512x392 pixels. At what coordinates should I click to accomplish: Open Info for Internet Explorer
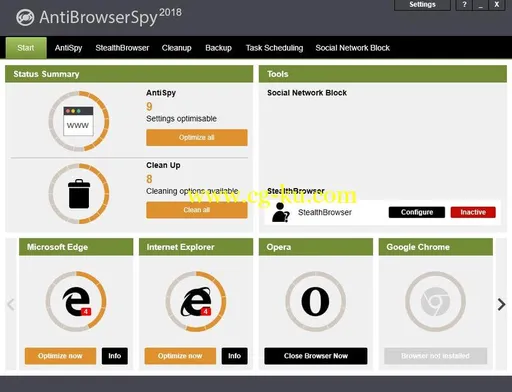[234, 356]
